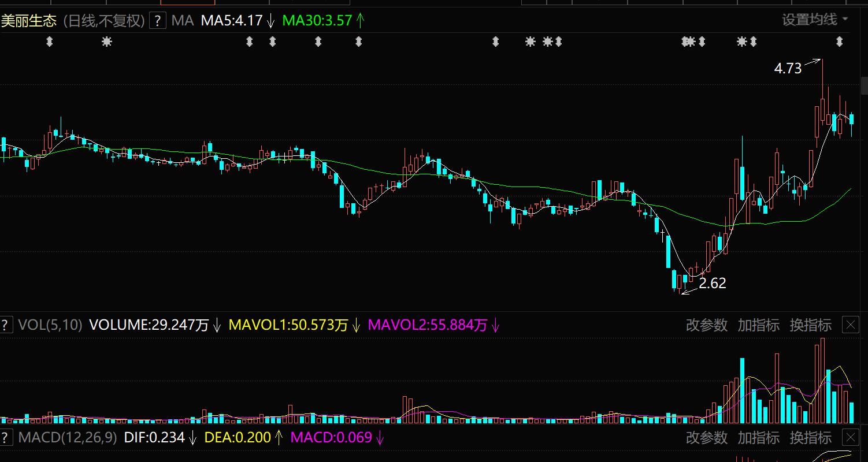The image size is (868, 462).
Task: Click the help icon beside the MA label
Action: [x=157, y=21]
